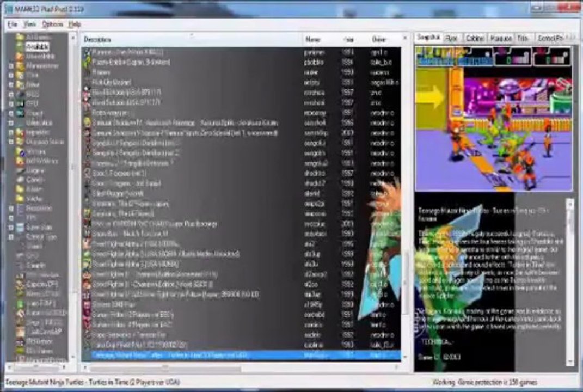Click the Samurai Shodown IV game icon
583x392 pixels.
pos(87,122)
